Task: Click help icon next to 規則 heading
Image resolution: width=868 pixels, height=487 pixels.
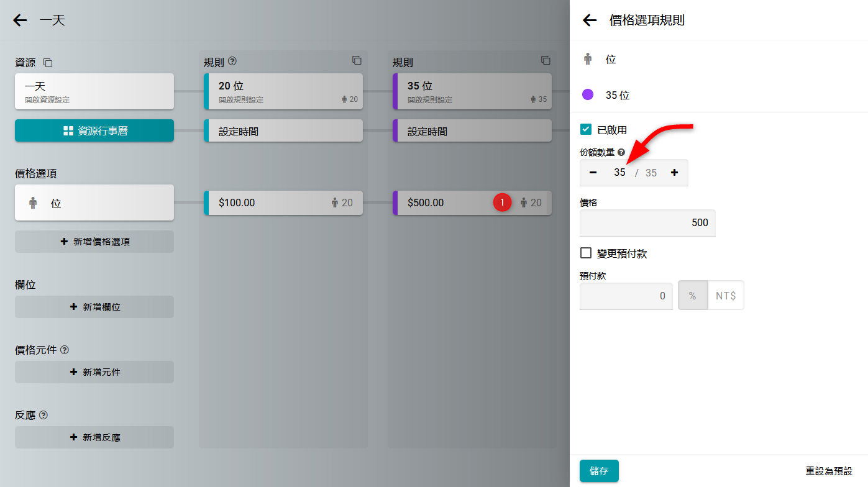Action: pos(232,61)
